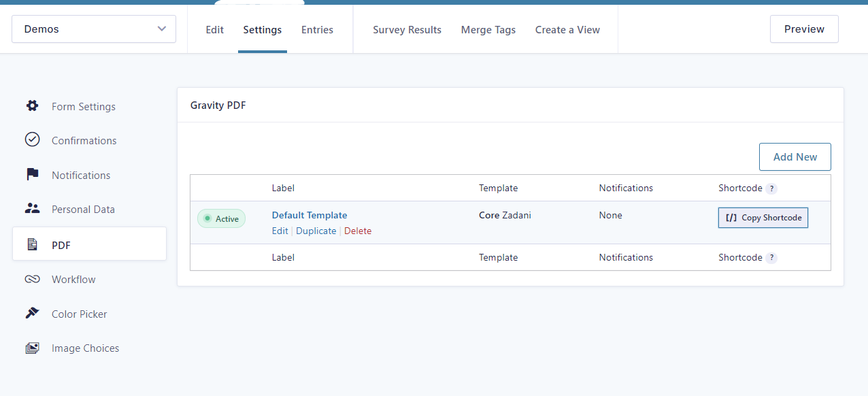The width and height of the screenshot is (868, 396).
Task: Click the Add New PDF button
Action: (795, 156)
